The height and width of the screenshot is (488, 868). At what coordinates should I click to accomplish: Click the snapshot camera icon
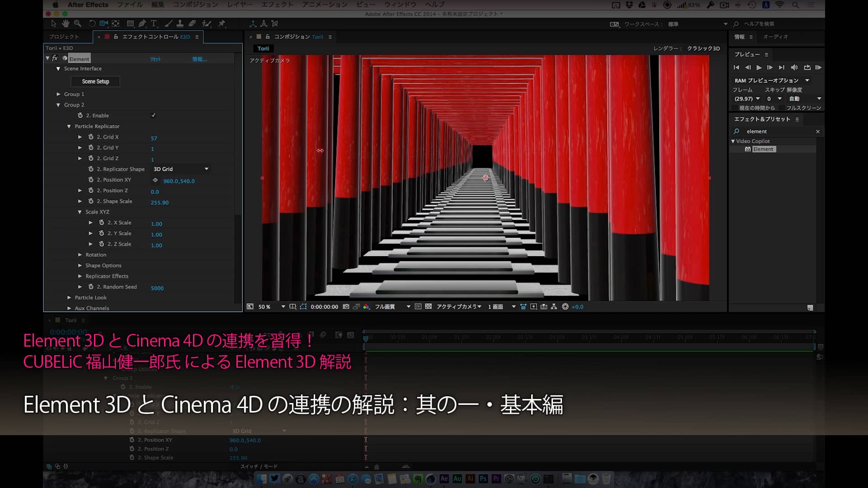(346, 306)
